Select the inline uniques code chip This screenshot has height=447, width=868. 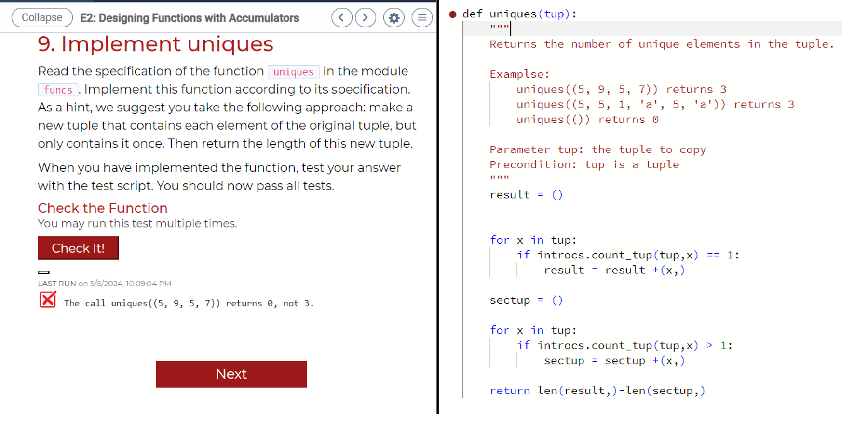pos(294,71)
